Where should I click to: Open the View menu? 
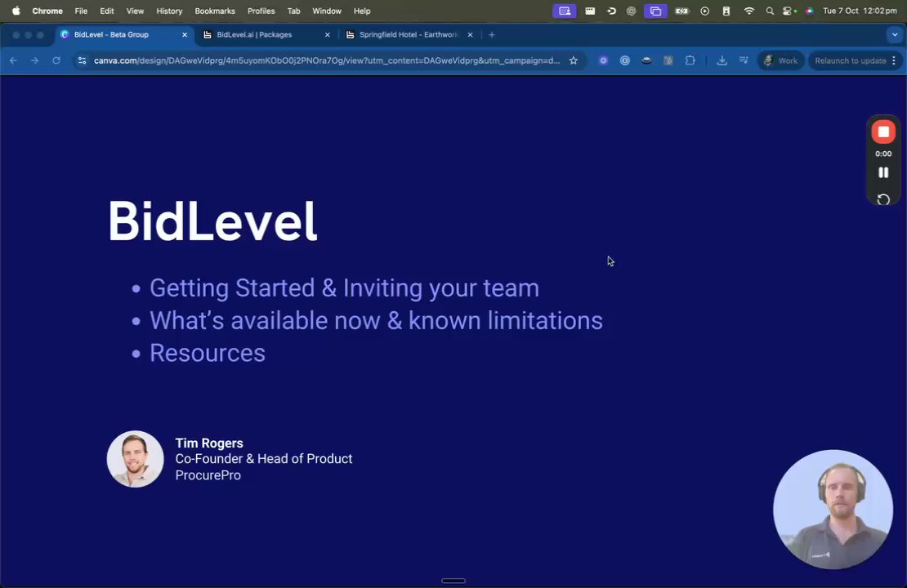tap(135, 11)
